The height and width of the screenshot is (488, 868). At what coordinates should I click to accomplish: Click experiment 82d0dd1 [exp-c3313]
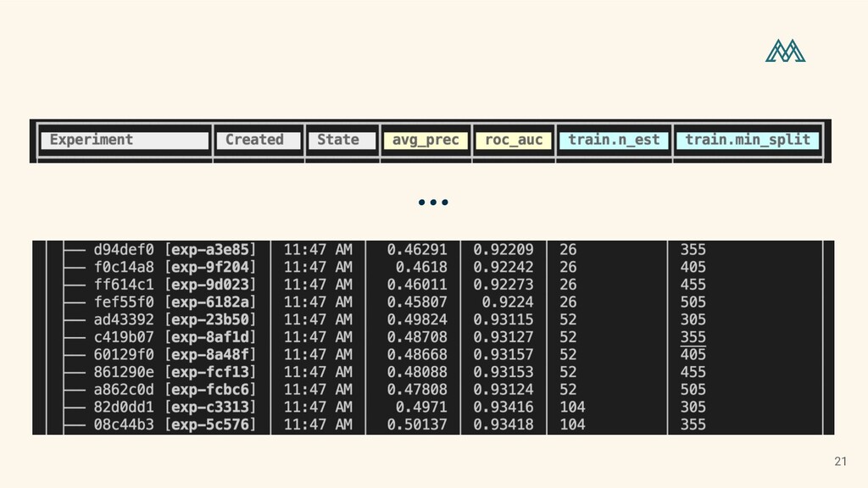[175, 408]
